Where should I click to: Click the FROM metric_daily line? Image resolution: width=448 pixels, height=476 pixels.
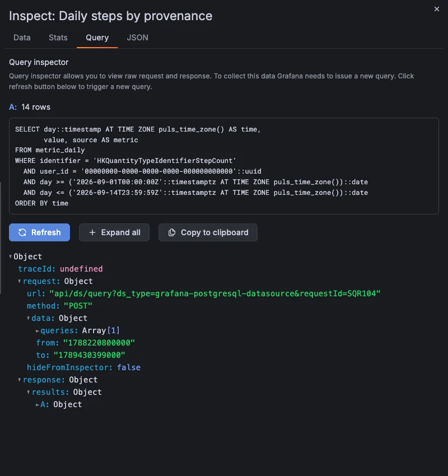pyautogui.click(x=50, y=150)
